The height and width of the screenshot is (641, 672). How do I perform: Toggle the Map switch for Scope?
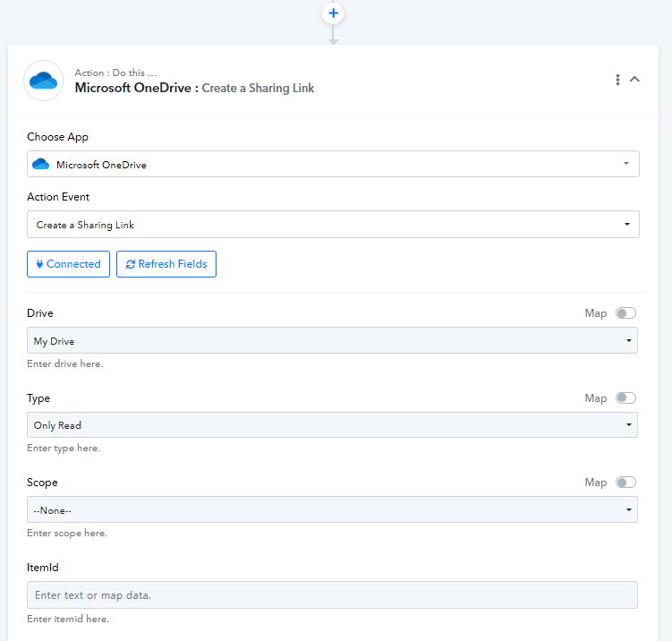click(x=625, y=483)
